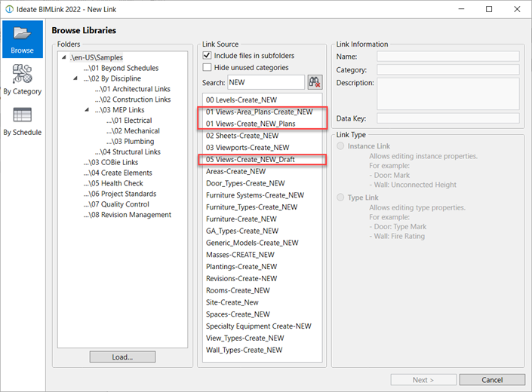
Task: Uncheck Include files in subfolders
Action: point(208,56)
